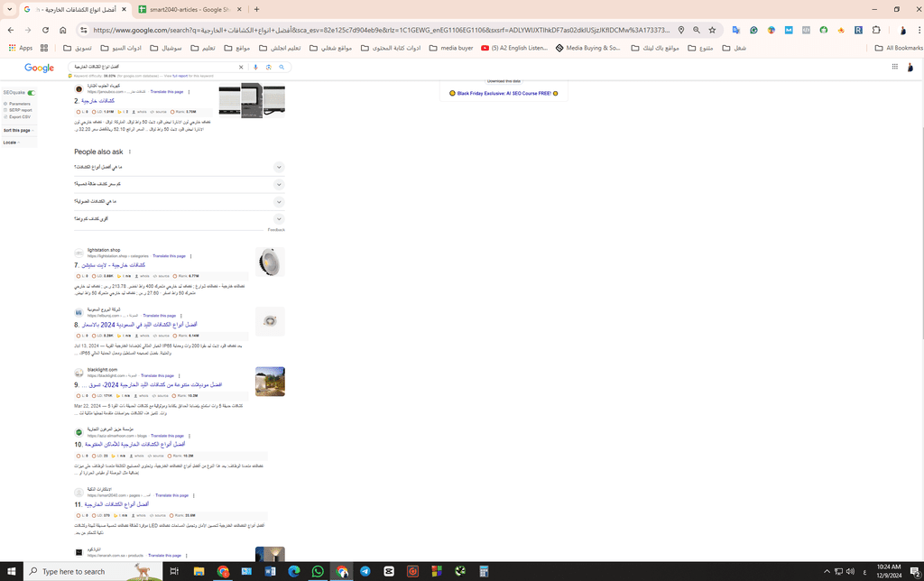Go to browser home page icon
Image resolution: width=924 pixels, height=581 pixels.
click(62, 30)
